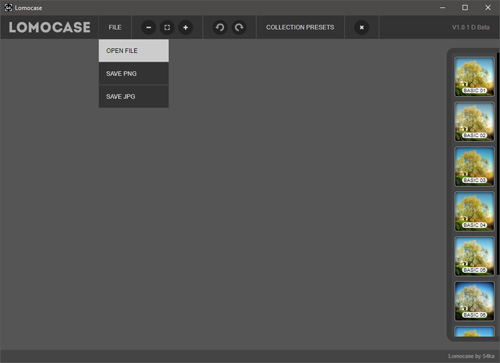Minimize the Lomocase window
This screenshot has width=500, height=363.
442,7
